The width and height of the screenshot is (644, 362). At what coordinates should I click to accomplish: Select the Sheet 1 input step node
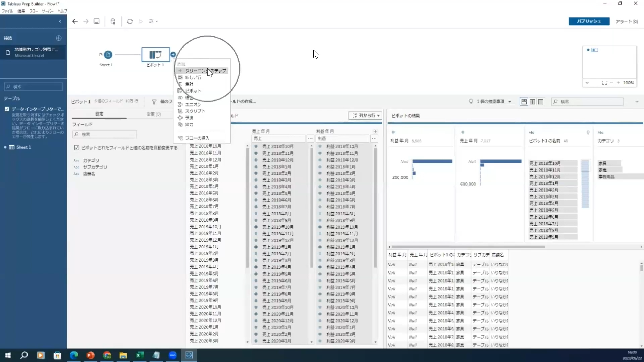tap(108, 55)
